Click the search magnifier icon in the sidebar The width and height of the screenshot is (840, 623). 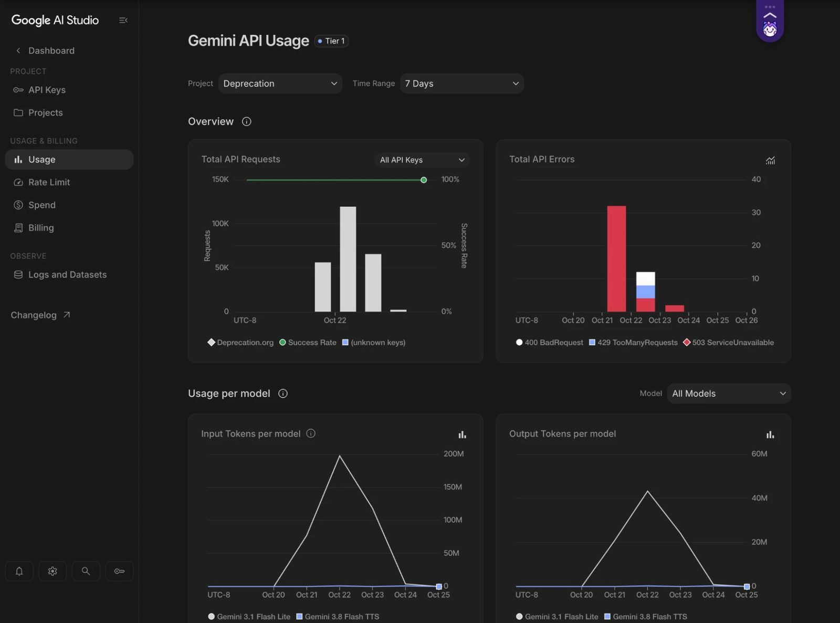click(x=86, y=571)
